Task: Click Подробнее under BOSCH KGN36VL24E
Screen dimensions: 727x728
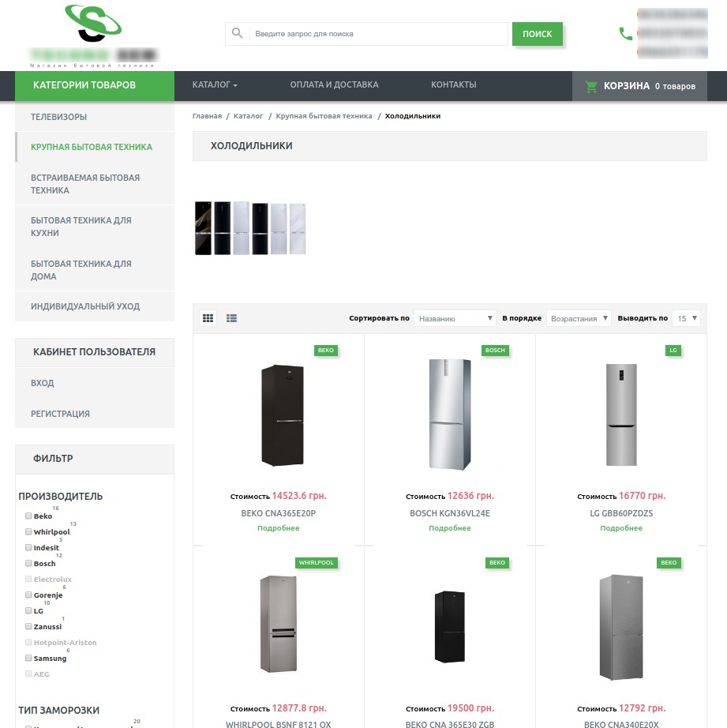Action: pos(450,528)
